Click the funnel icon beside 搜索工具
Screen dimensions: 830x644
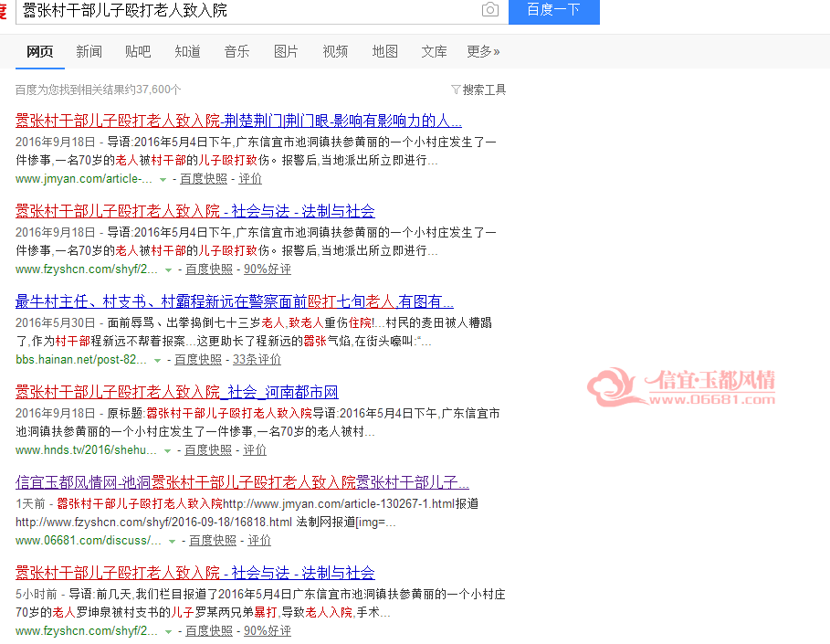456,90
